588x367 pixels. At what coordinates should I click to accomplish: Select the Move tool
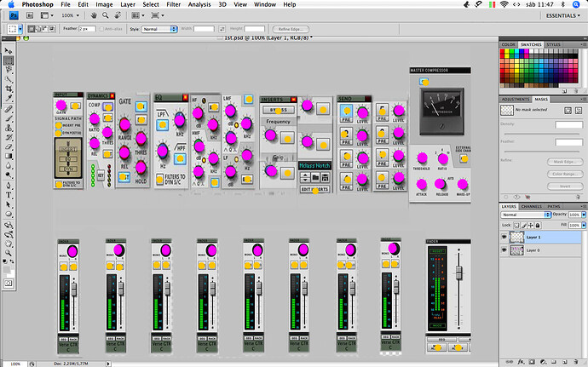9,50
